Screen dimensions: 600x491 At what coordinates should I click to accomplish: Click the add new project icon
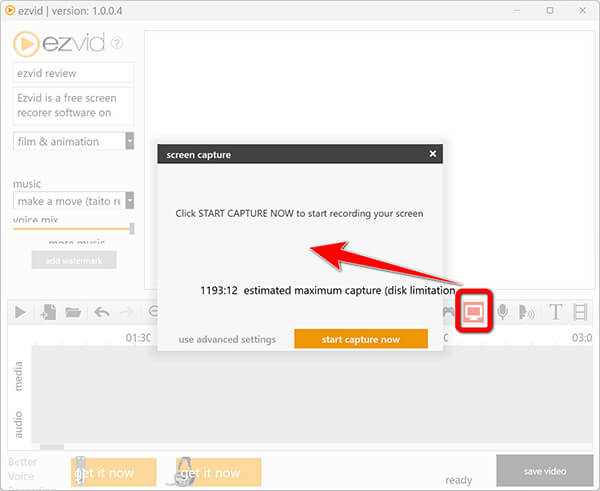49,312
